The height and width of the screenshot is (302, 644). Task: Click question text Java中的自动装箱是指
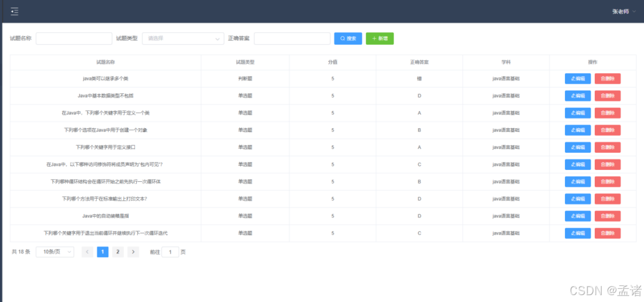click(x=105, y=216)
